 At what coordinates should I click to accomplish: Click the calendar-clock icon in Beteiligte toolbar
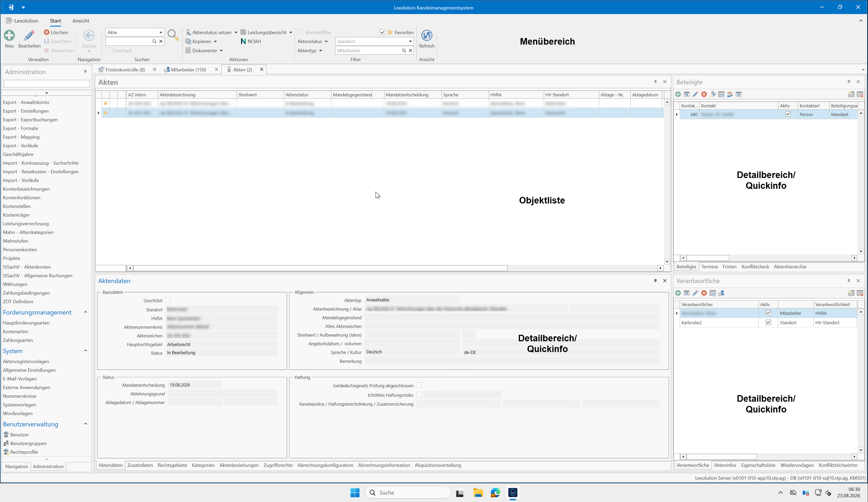point(721,94)
